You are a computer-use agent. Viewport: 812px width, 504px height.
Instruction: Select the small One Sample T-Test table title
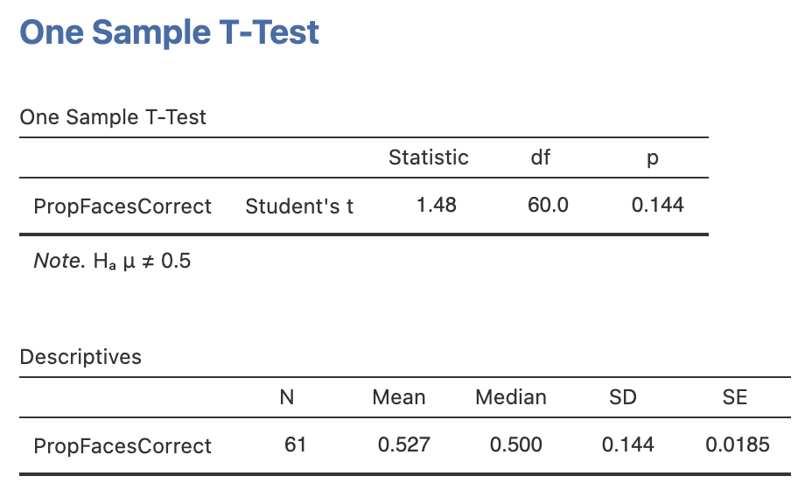pos(113,117)
